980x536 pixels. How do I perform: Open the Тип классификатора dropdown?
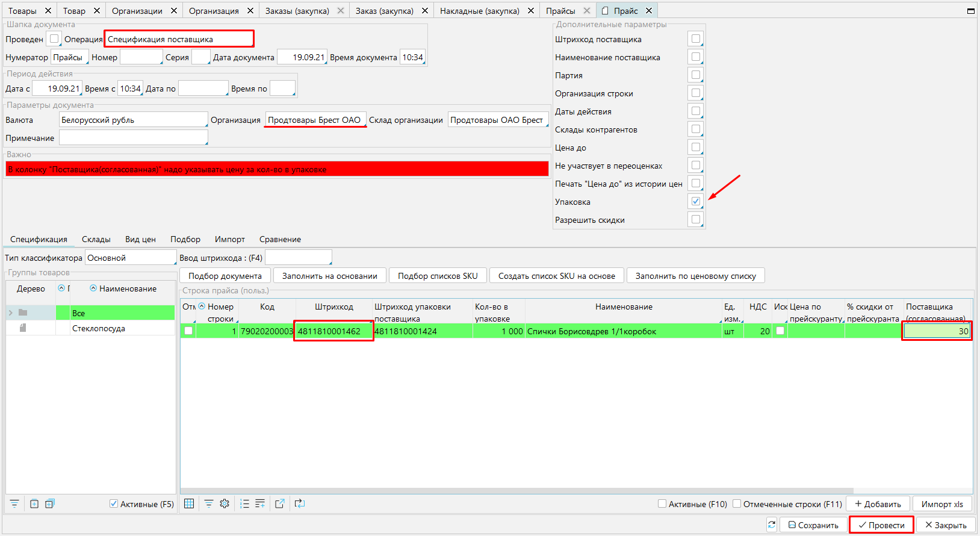coord(130,258)
